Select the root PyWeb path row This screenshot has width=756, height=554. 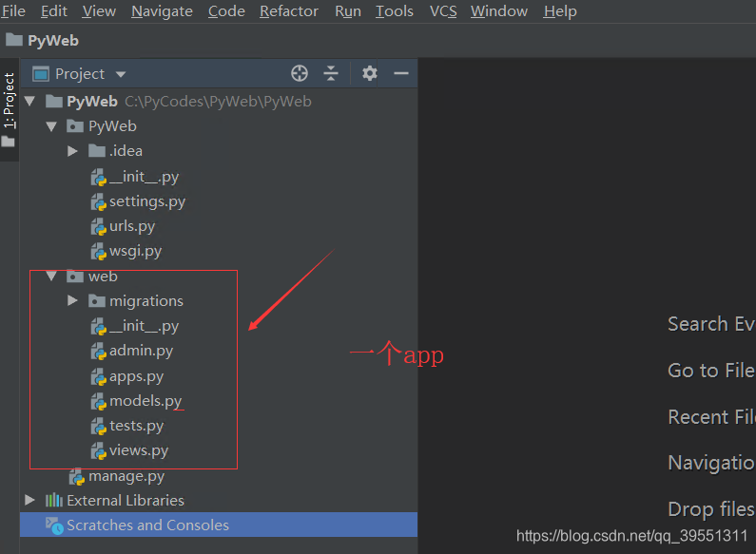219,101
